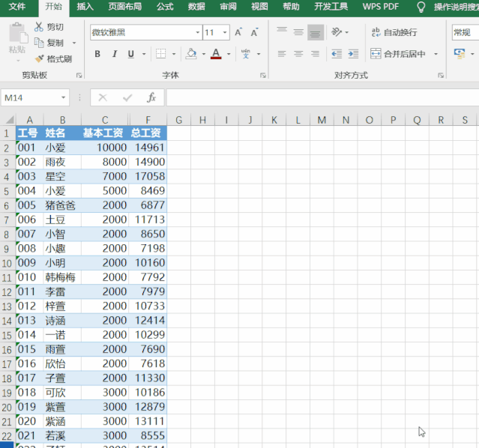Align text to top

[282, 31]
